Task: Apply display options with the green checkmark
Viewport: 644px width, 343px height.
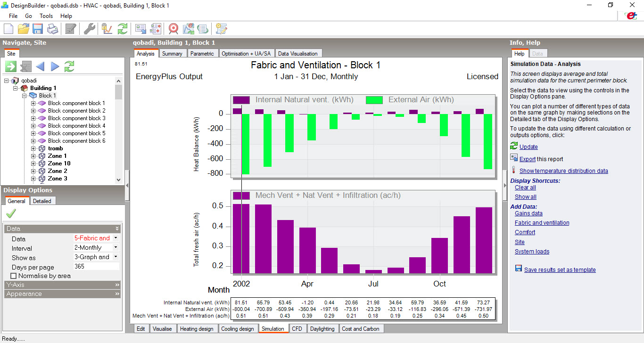Action: [x=11, y=213]
